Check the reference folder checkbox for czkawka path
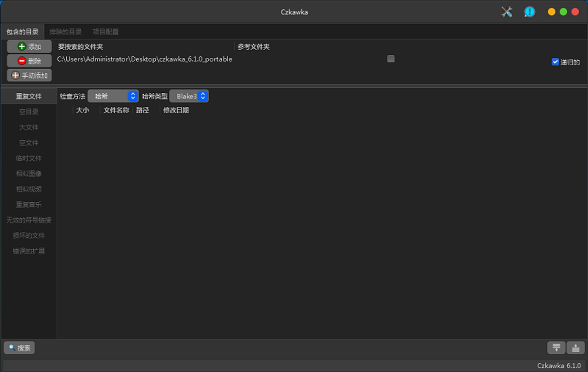This screenshot has width=588, height=372. coord(390,59)
